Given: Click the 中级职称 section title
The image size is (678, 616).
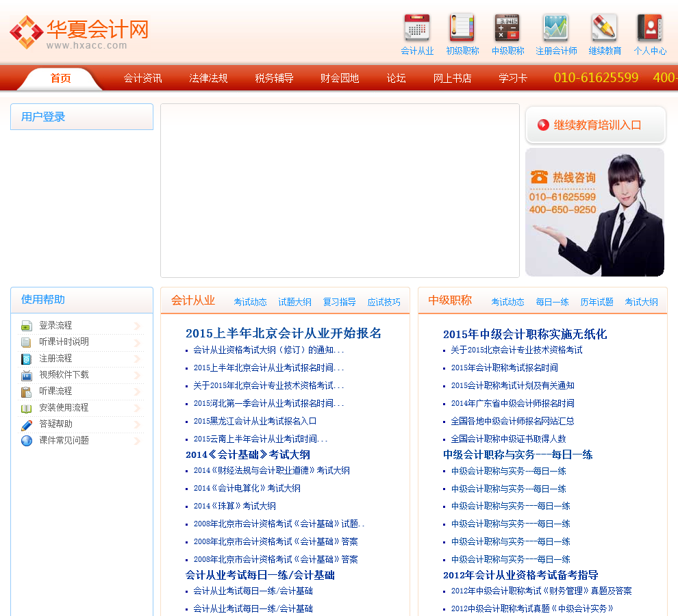Looking at the screenshot, I should (x=450, y=300).
